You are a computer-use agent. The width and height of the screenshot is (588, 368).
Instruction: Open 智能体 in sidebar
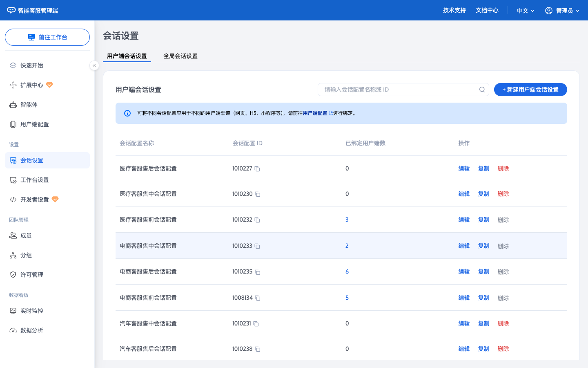pyautogui.click(x=47, y=105)
